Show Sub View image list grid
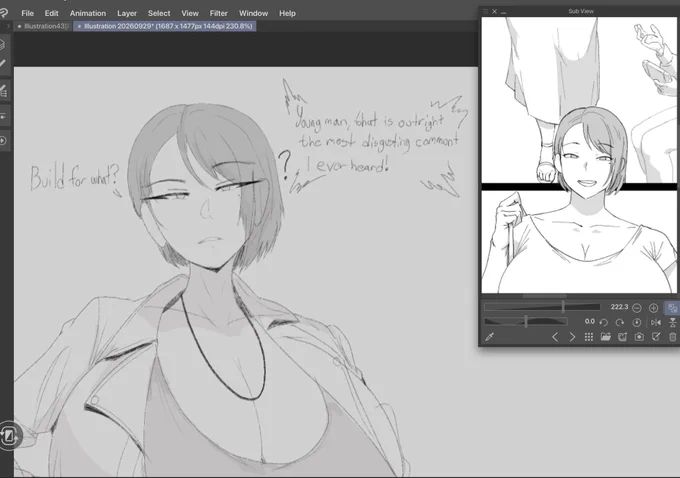The width and height of the screenshot is (680, 478). 588,337
